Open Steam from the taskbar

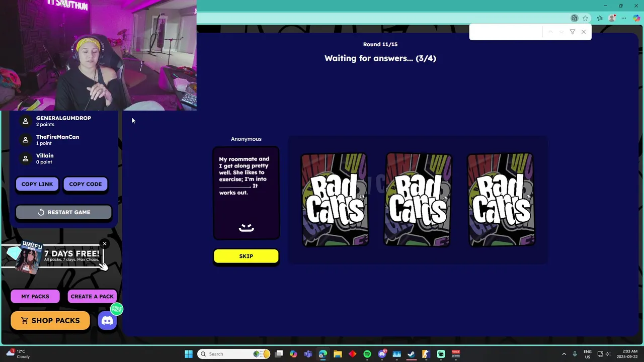tap(411, 354)
